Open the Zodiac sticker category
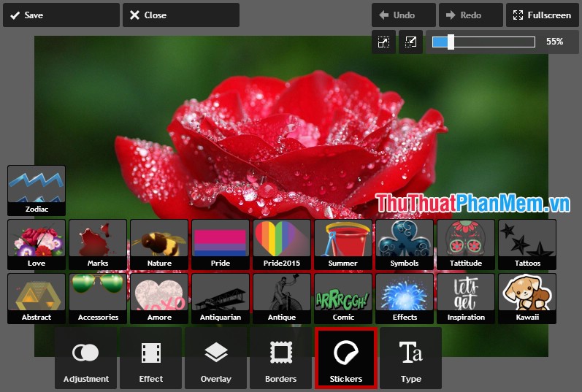 click(x=37, y=191)
